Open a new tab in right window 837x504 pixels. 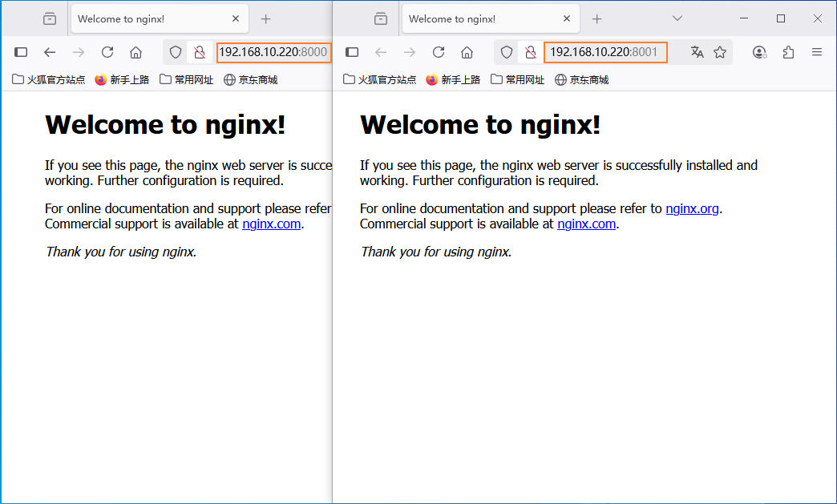point(596,19)
